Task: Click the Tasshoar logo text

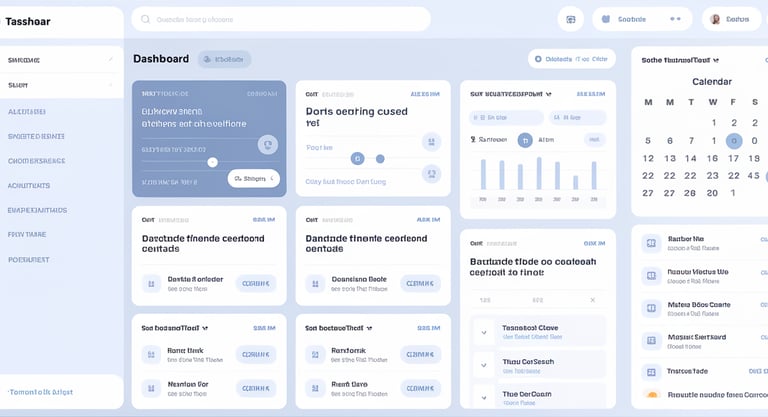Action: click(28, 22)
